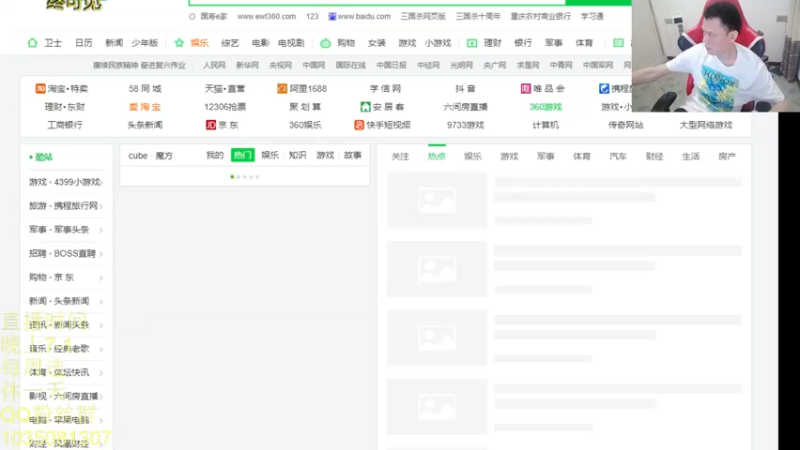
Task: Open the 大型网络游戏 link
Action: click(706, 125)
